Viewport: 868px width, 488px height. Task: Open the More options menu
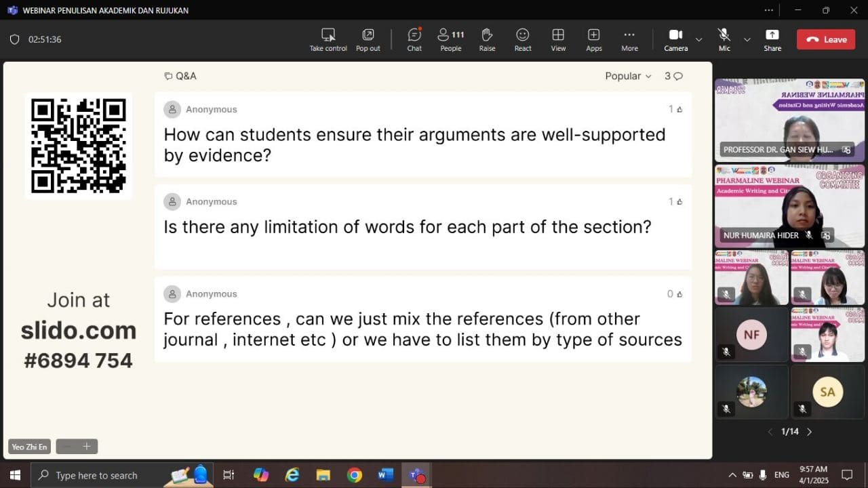click(x=629, y=39)
